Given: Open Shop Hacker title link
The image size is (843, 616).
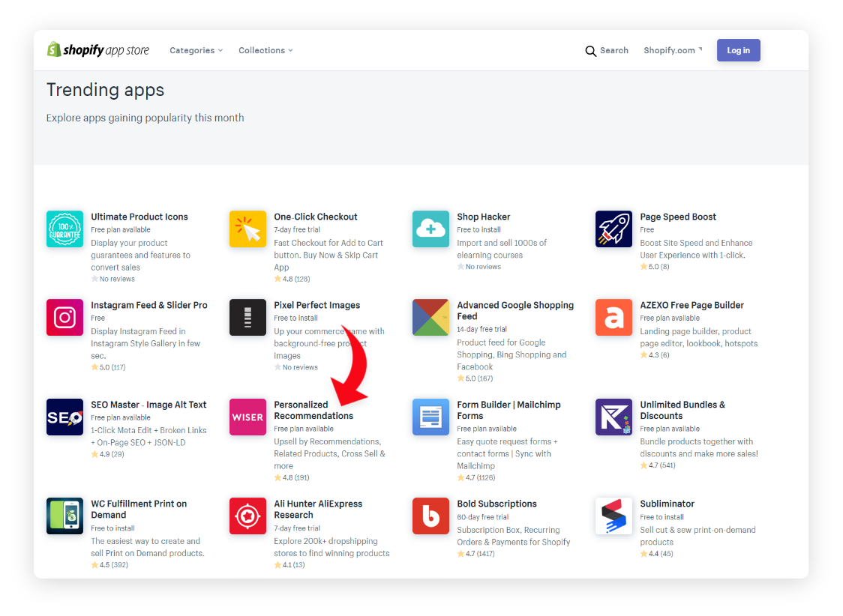Looking at the screenshot, I should click(x=483, y=217).
